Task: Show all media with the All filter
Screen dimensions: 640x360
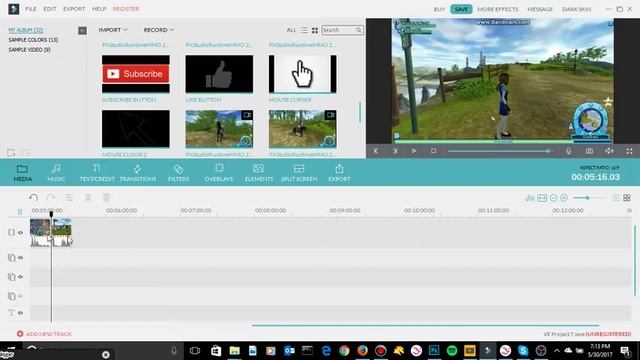Action: coord(291,30)
